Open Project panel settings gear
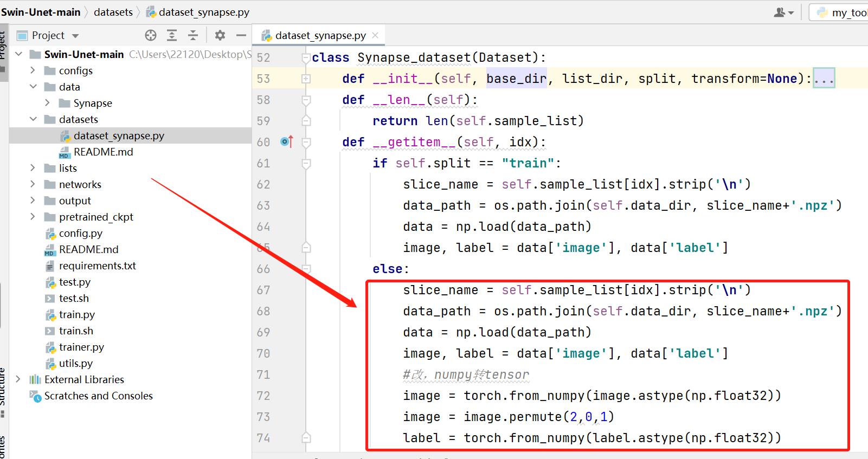The image size is (868, 459). 220,35
